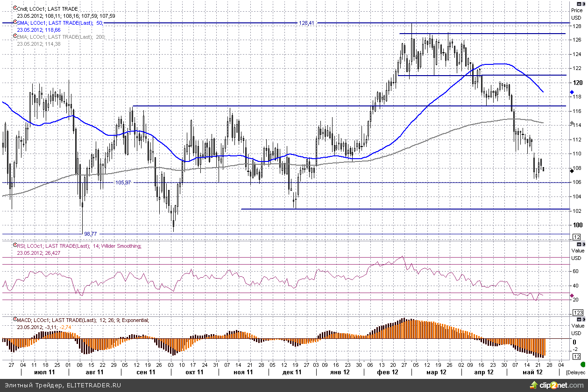This screenshot has width=588, height=392.
Task: Select the EMA LCOc1 200 legend text
Action: pos(58,37)
